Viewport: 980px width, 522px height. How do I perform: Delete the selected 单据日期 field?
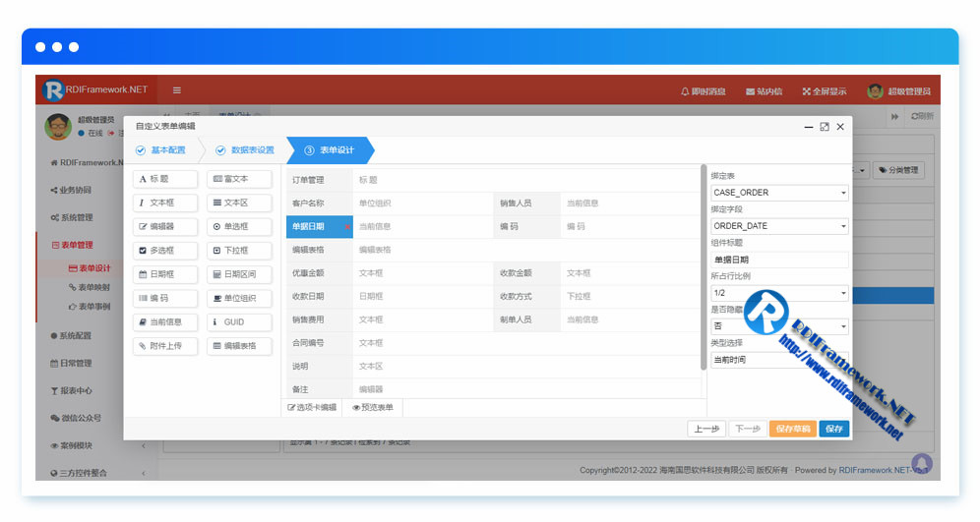pyautogui.click(x=347, y=227)
